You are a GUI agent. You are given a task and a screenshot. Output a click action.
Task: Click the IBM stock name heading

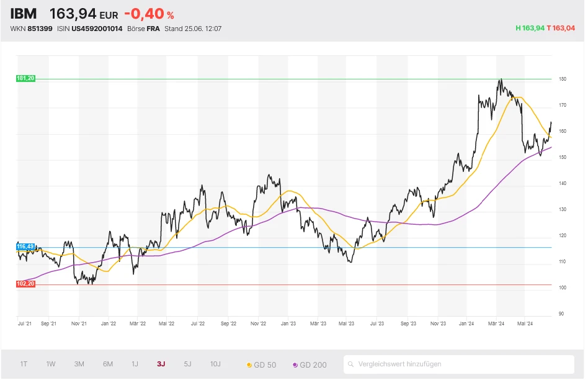pyautogui.click(x=24, y=14)
